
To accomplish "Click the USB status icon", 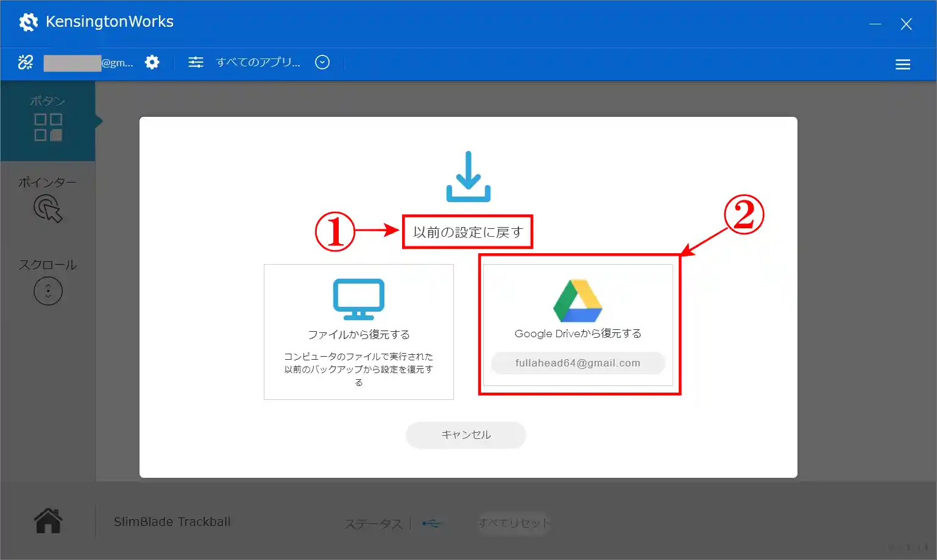I will coord(431,523).
